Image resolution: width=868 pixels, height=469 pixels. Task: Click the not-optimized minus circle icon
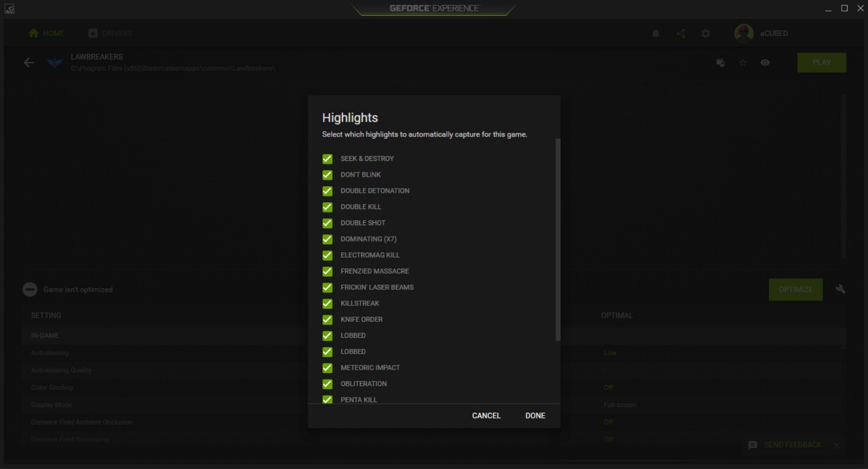click(30, 289)
